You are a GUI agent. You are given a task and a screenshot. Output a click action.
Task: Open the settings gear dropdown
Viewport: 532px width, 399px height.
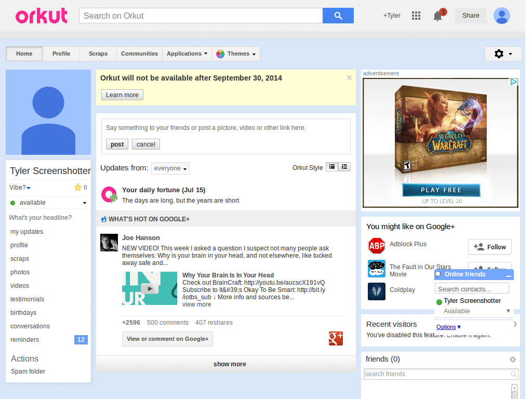(503, 54)
